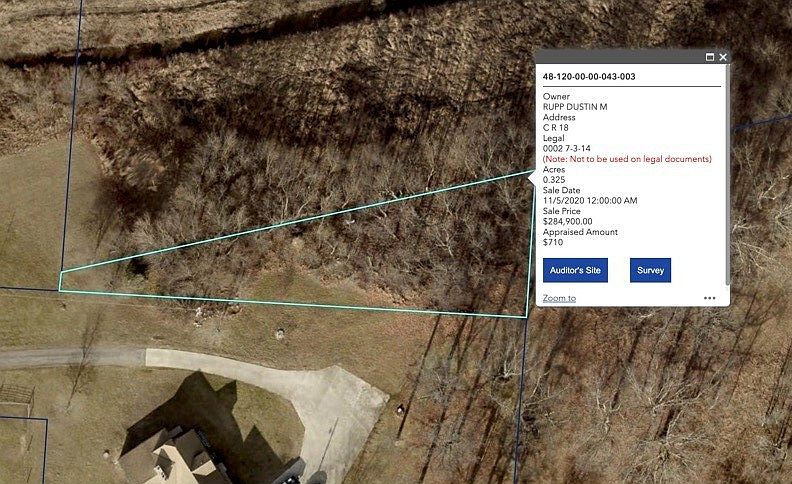792x484 pixels.
Task: Click the sale price $284,900.00 value
Action: 568,221
